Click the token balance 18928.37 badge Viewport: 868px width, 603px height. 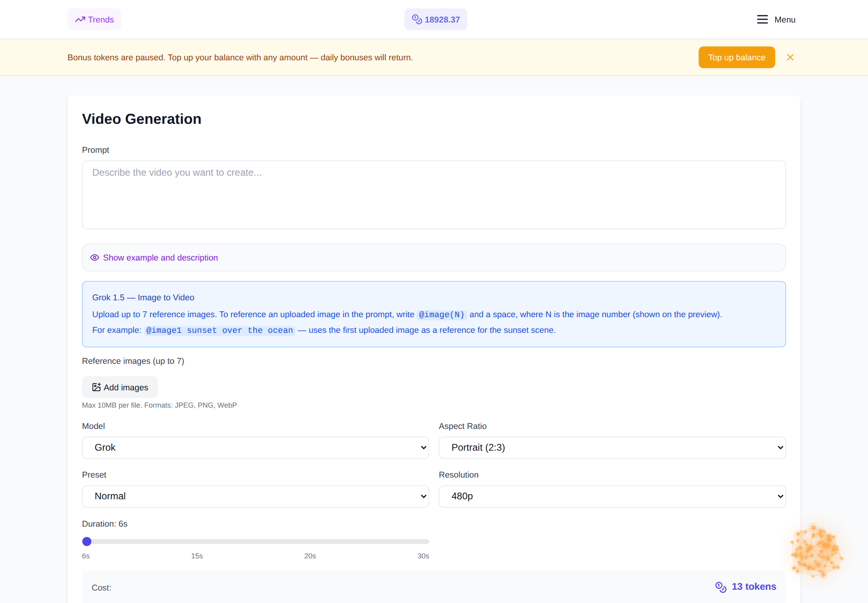(436, 19)
